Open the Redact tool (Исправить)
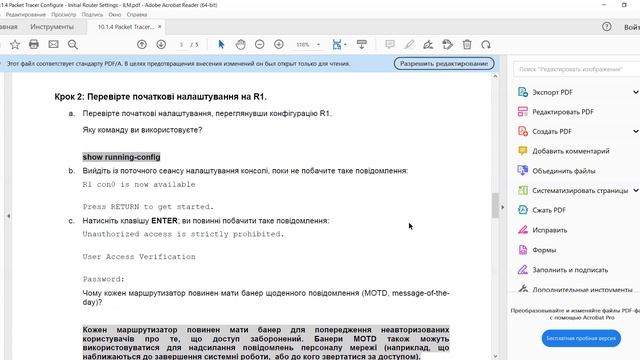The height and width of the screenshot is (360, 640). pyautogui.click(x=549, y=230)
